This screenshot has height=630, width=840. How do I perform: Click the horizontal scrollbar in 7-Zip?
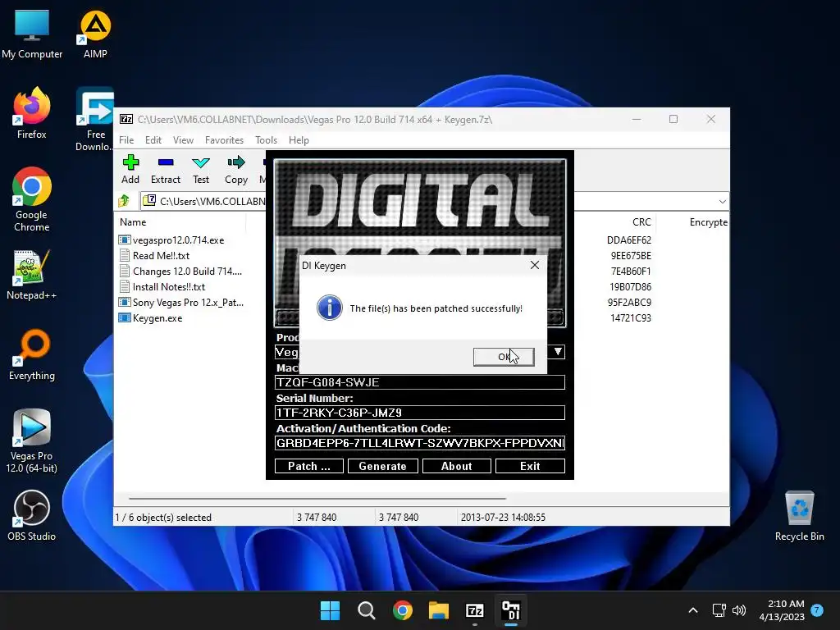[317, 498]
